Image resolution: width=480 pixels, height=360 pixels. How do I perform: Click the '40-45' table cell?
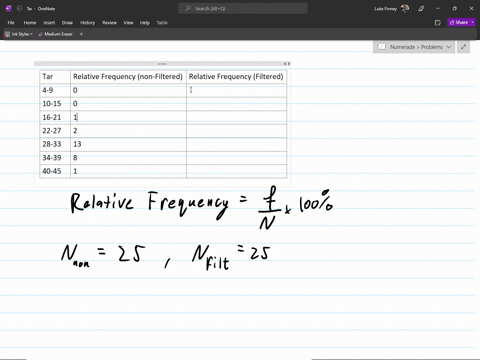55,171
